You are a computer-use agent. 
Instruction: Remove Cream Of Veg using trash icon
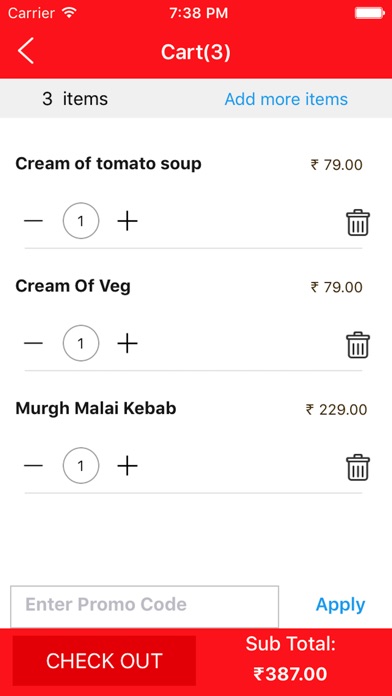357,344
